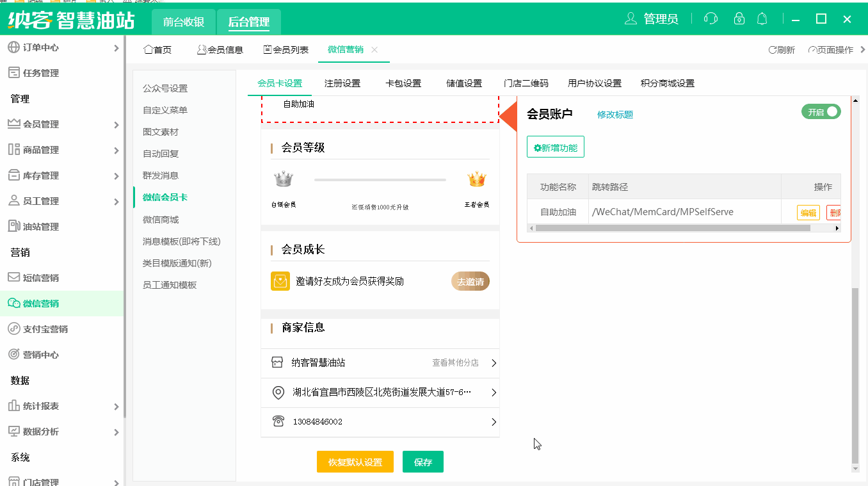Click the 编辑 link for 自助加油
The width and height of the screenshot is (868, 486).
(808, 212)
